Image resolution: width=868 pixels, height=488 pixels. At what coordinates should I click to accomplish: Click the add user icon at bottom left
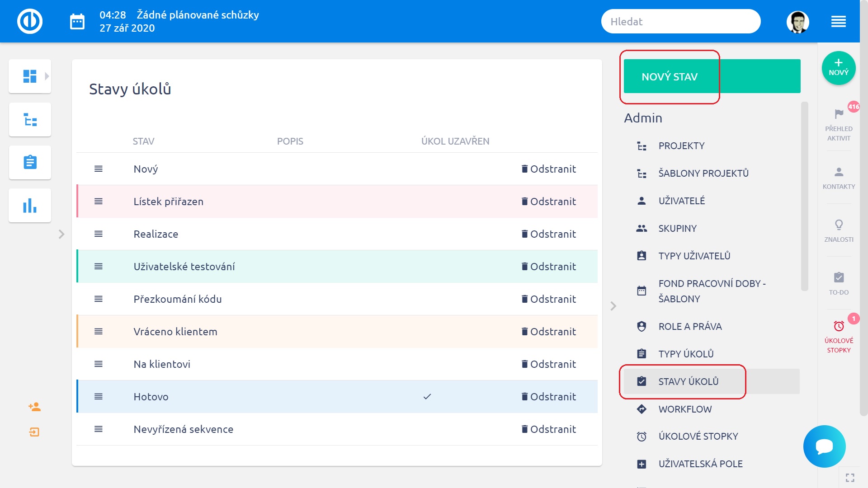pos(34,407)
